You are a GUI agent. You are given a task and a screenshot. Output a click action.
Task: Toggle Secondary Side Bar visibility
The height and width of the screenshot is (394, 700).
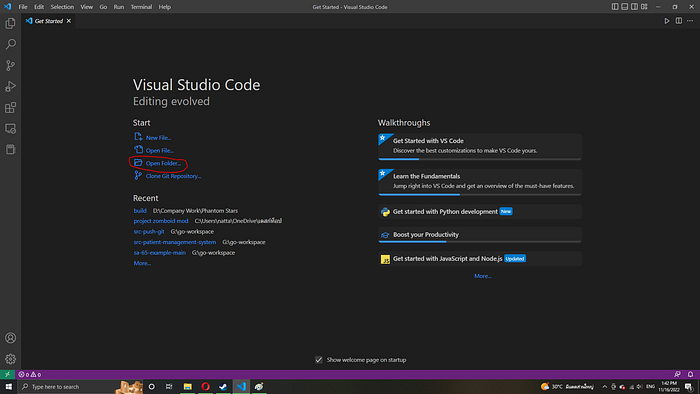point(634,7)
